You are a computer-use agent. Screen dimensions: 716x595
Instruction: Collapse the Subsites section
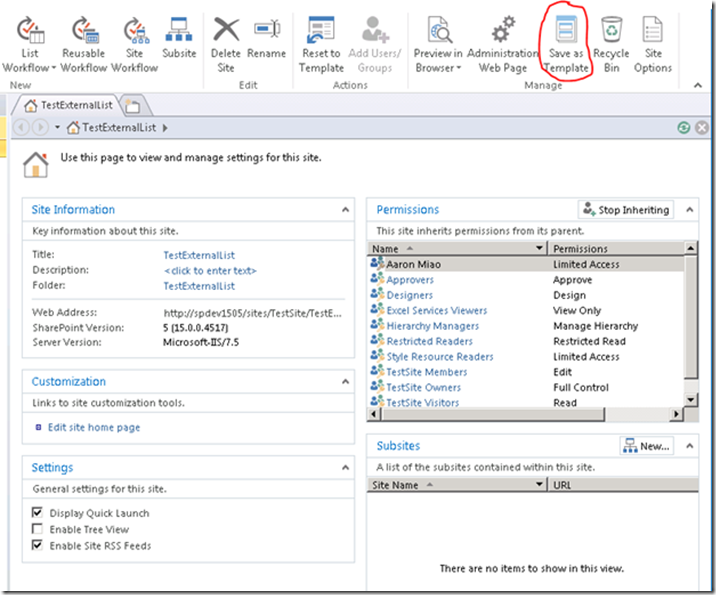[x=690, y=446]
